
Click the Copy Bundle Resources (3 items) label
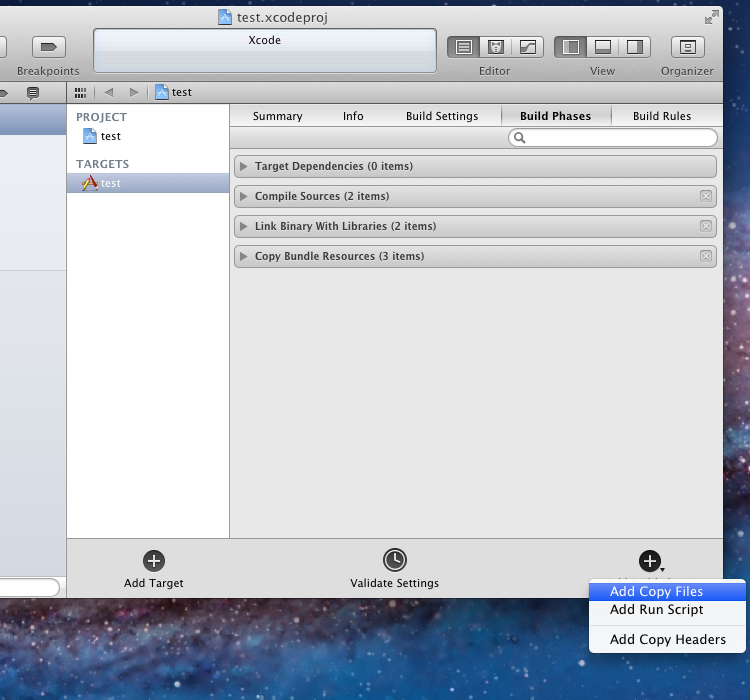pos(340,256)
